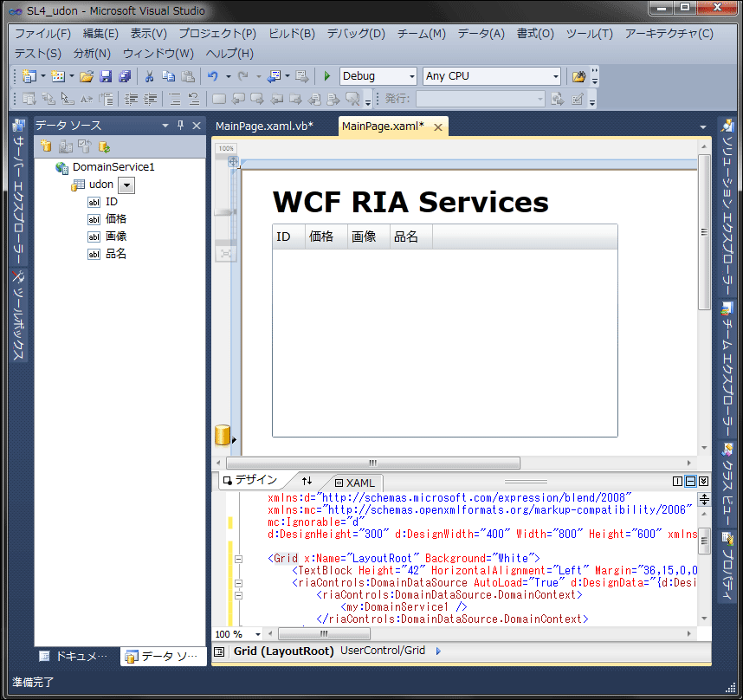Switch to vertical split view
Screen dimensions: 743x700
[677, 482]
